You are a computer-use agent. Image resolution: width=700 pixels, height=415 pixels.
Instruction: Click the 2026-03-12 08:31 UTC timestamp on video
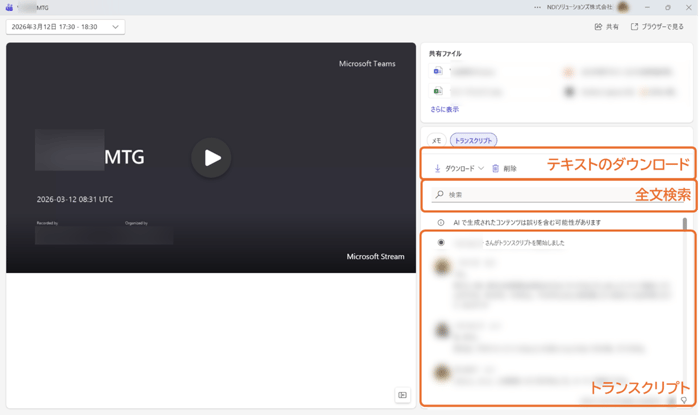[x=75, y=199]
